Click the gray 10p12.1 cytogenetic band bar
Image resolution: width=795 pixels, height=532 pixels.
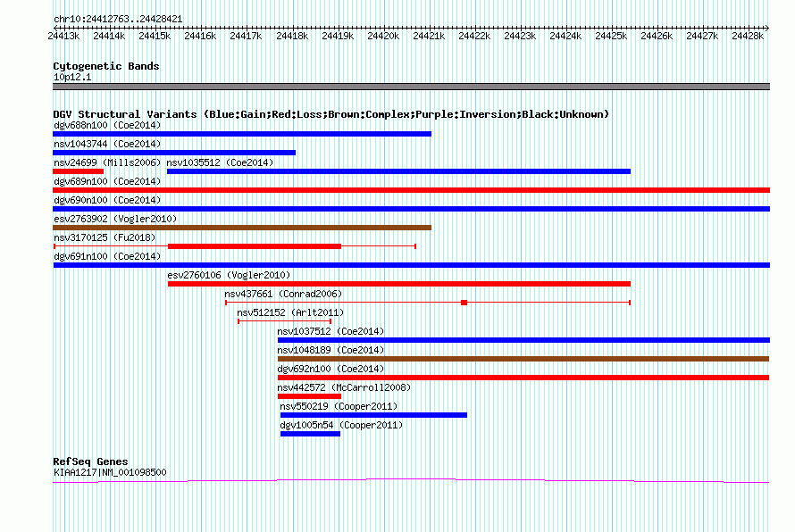411,87
